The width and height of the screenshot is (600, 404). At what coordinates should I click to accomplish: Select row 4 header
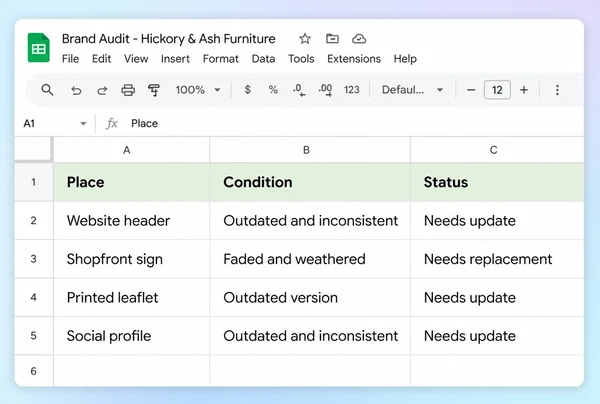(x=34, y=298)
